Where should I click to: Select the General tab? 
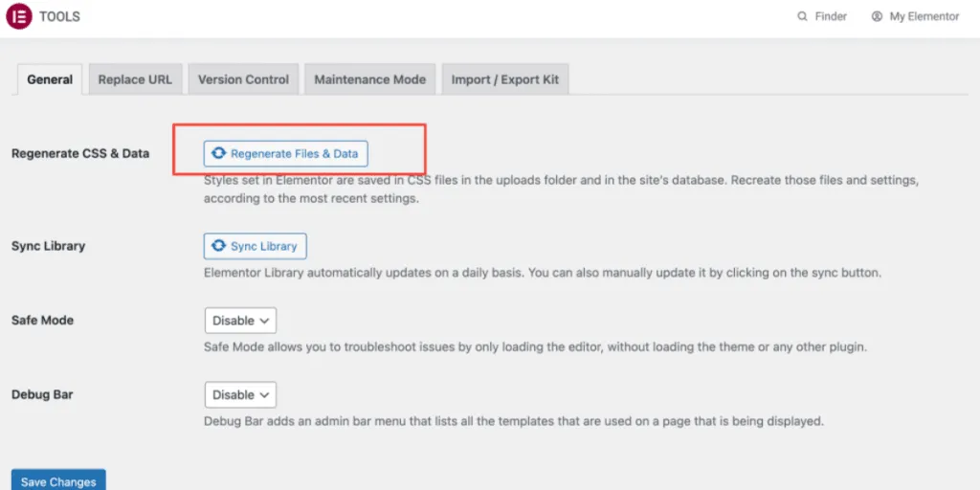(50, 79)
